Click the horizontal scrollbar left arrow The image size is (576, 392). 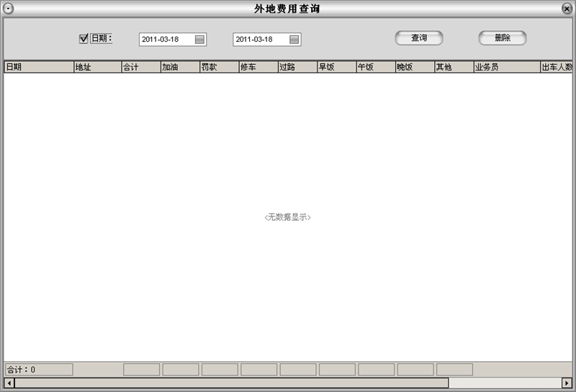(9, 383)
